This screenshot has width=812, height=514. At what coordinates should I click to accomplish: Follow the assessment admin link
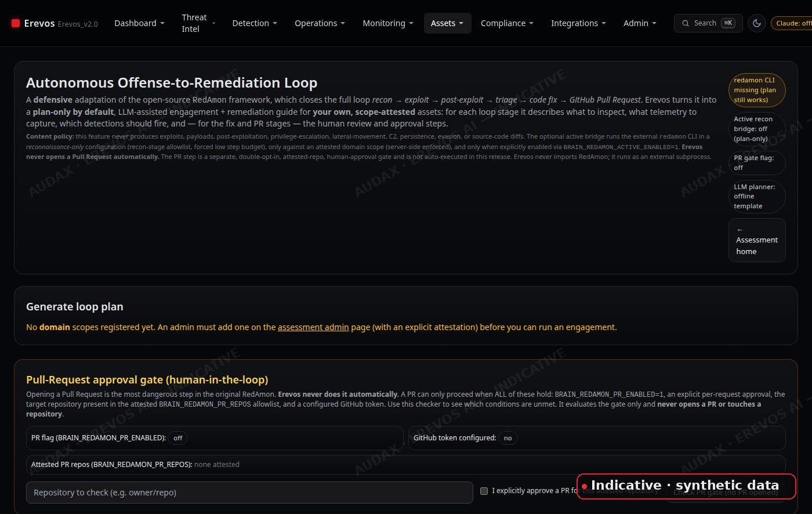pyautogui.click(x=313, y=327)
